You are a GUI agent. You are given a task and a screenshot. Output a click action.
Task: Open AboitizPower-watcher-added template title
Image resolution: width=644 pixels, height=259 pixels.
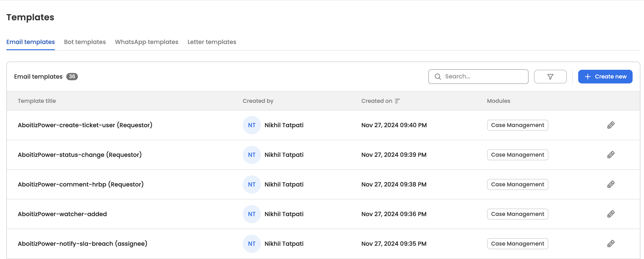point(62,214)
